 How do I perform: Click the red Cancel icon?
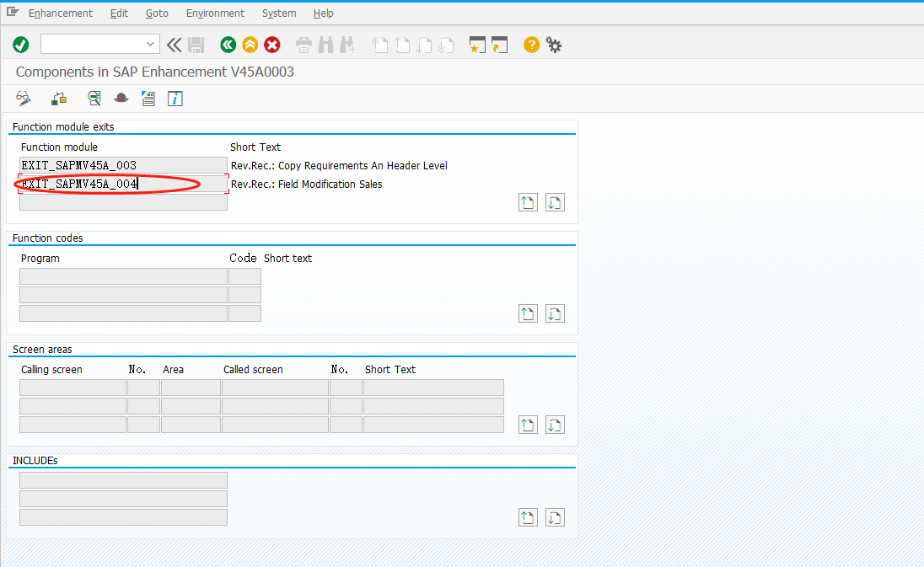coord(271,45)
